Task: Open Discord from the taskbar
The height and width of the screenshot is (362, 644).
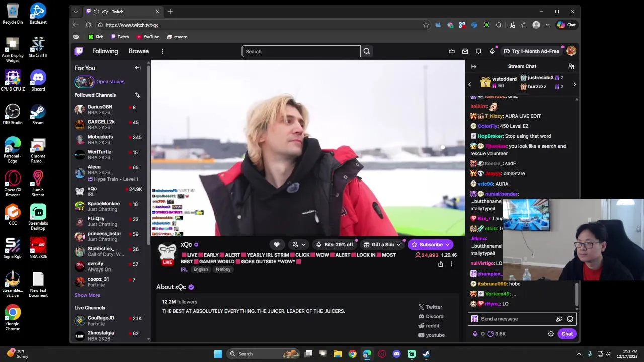Action: tap(396, 354)
